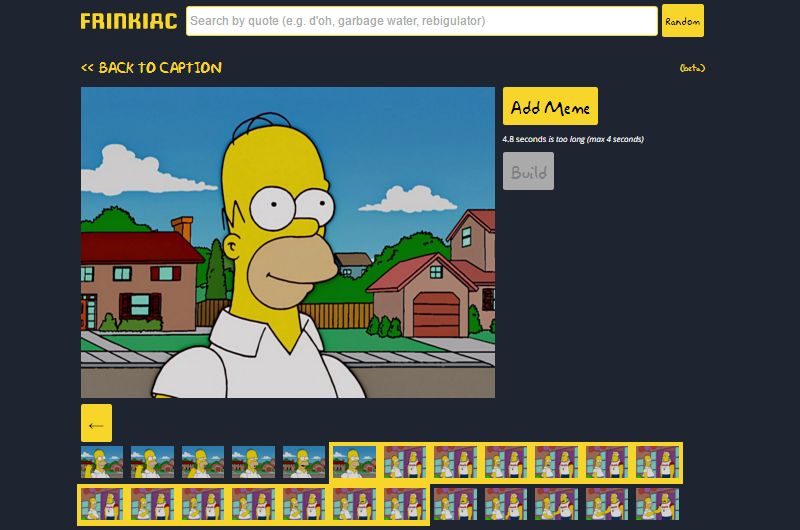Viewport: 800px width, 530px height.
Task: Select the fifth thumbnail in the bottom row
Action: click(x=304, y=504)
